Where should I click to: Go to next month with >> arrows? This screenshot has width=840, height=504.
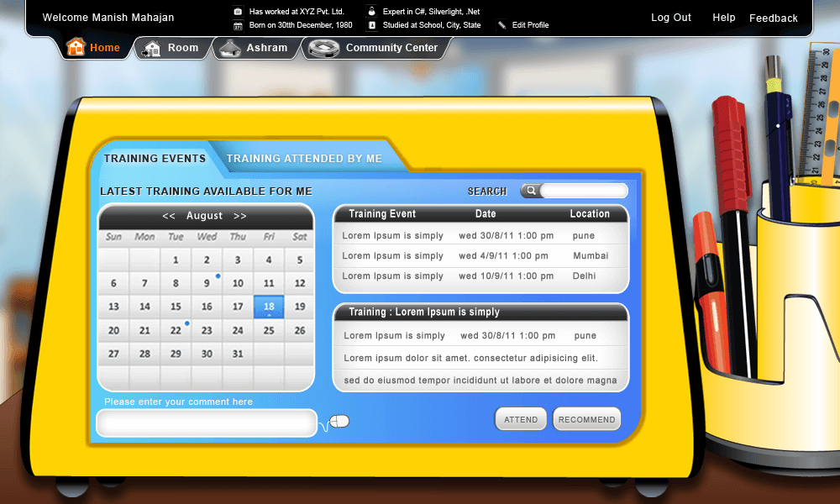[x=240, y=216]
